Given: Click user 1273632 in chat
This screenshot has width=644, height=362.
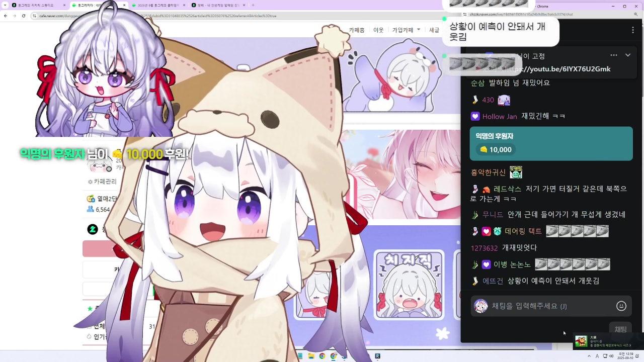Looking at the screenshot, I should (x=484, y=248).
